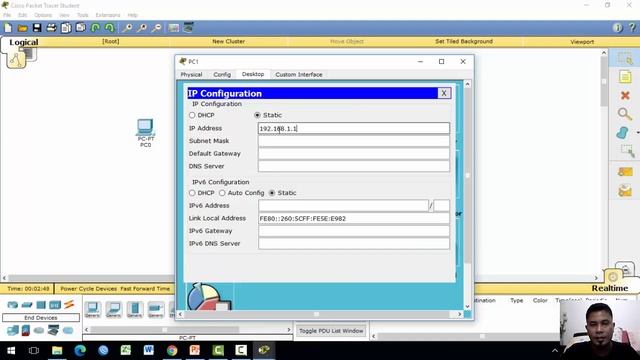This screenshot has width=640, height=360.
Task: Click the New Cluster button
Action: 229,41
